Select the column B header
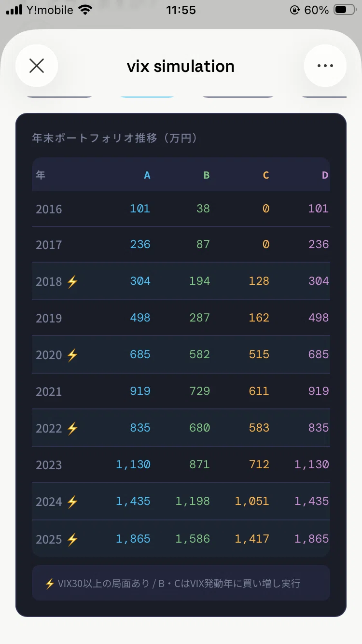 click(x=207, y=175)
